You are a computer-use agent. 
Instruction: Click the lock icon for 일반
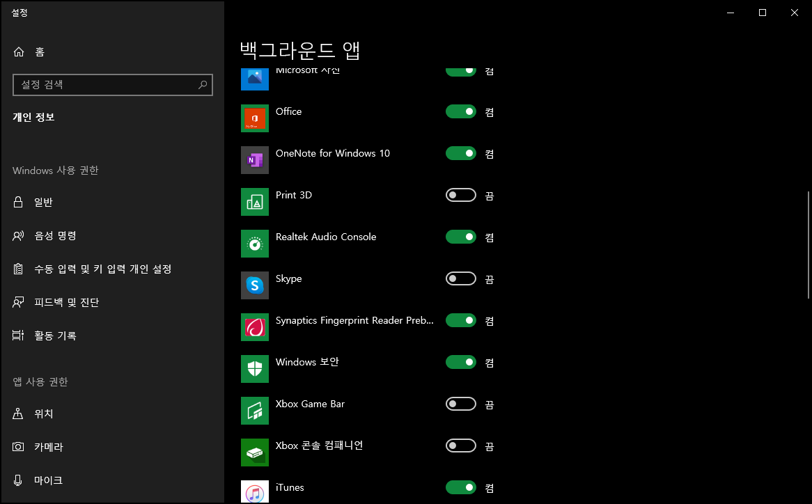(x=18, y=202)
